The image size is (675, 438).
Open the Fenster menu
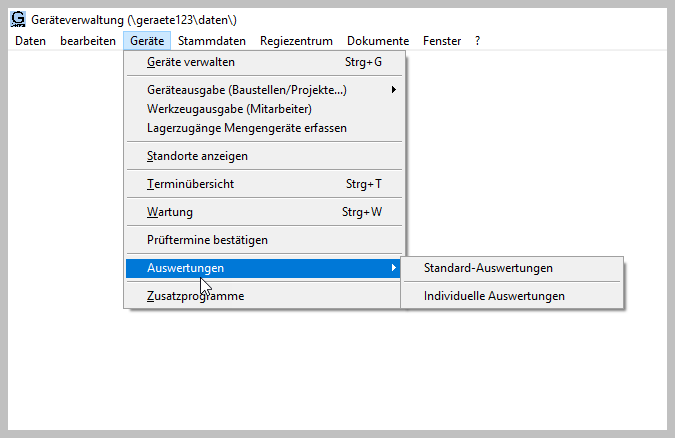click(x=442, y=41)
